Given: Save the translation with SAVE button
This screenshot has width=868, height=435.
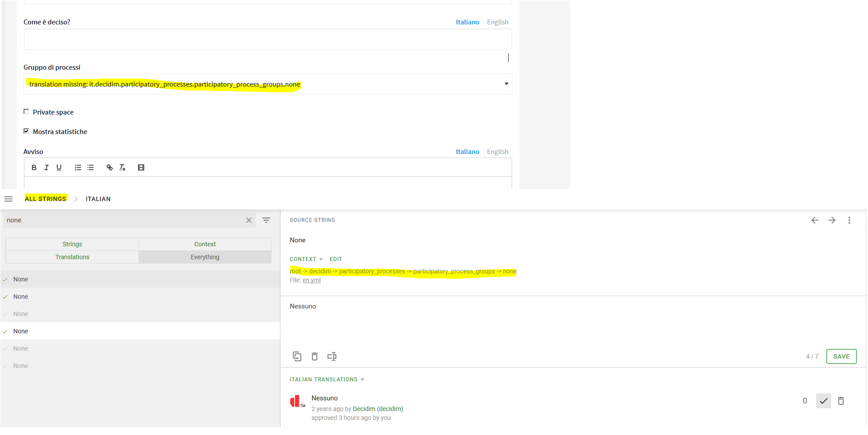Looking at the screenshot, I should [x=841, y=356].
